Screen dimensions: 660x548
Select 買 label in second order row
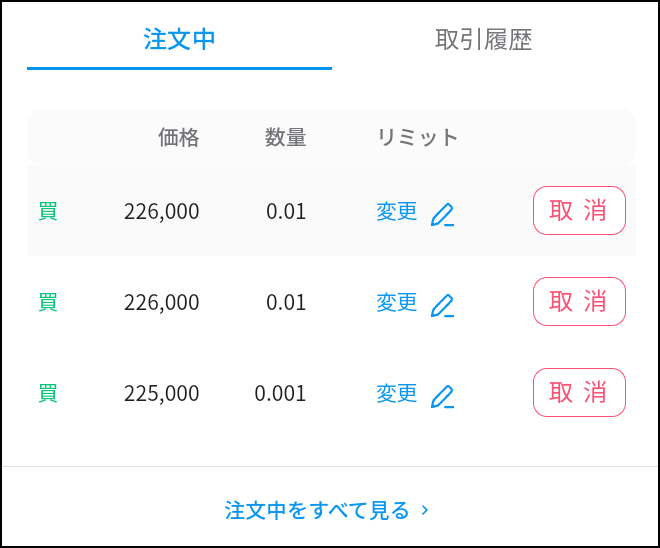[48, 302]
